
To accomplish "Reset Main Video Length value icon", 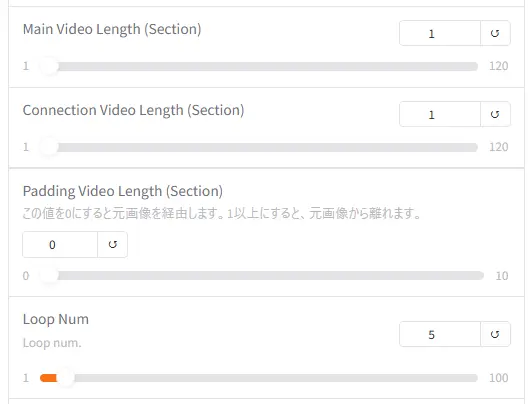I will click(495, 33).
